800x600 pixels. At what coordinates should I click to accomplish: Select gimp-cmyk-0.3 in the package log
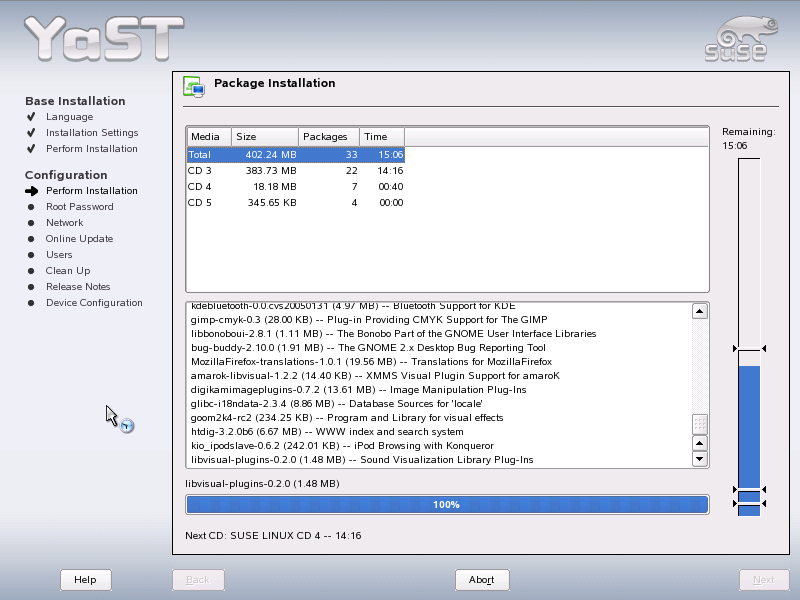point(369,320)
